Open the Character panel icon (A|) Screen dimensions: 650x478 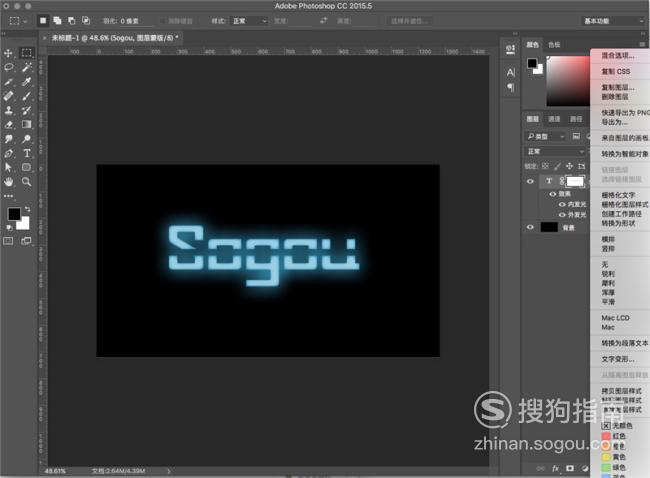tap(511, 72)
